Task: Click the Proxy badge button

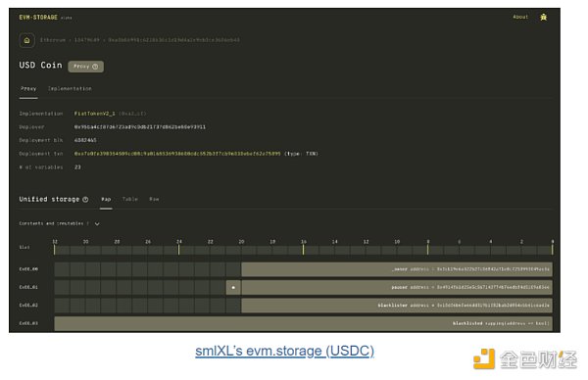Action: tap(86, 67)
